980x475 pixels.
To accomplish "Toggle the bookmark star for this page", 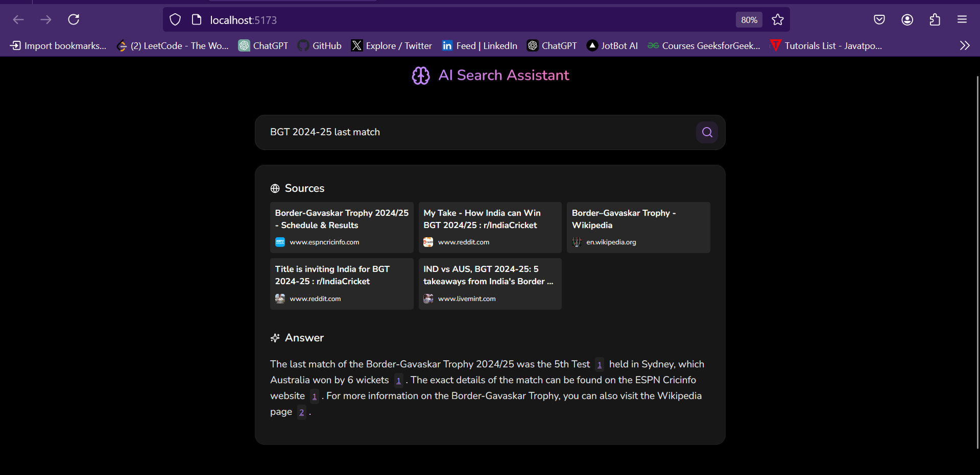I will coord(778,19).
